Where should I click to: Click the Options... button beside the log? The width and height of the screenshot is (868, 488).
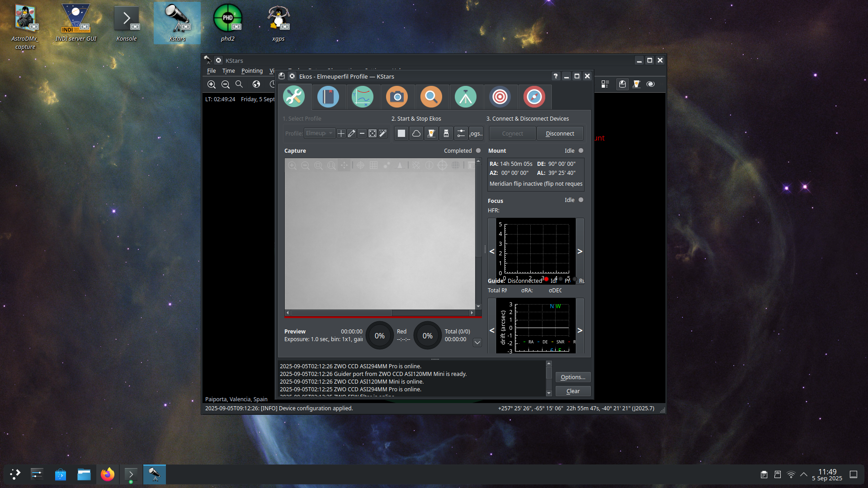tap(573, 377)
